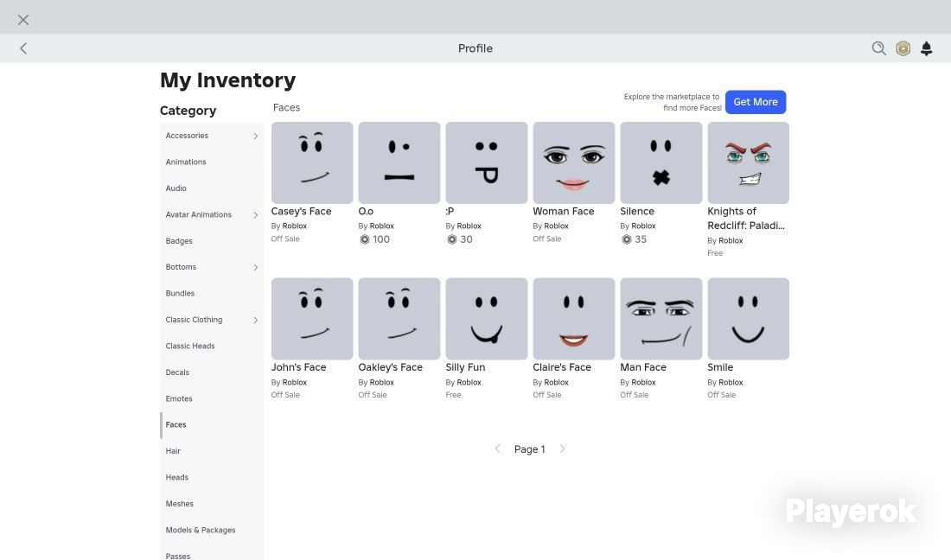
Task: Click the John's Face title link
Action: click(298, 367)
